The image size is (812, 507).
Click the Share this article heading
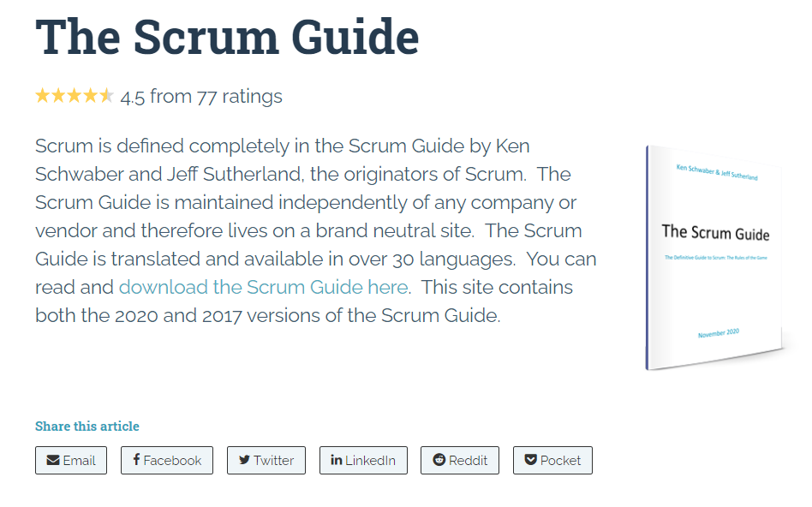(x=87, y=426)
